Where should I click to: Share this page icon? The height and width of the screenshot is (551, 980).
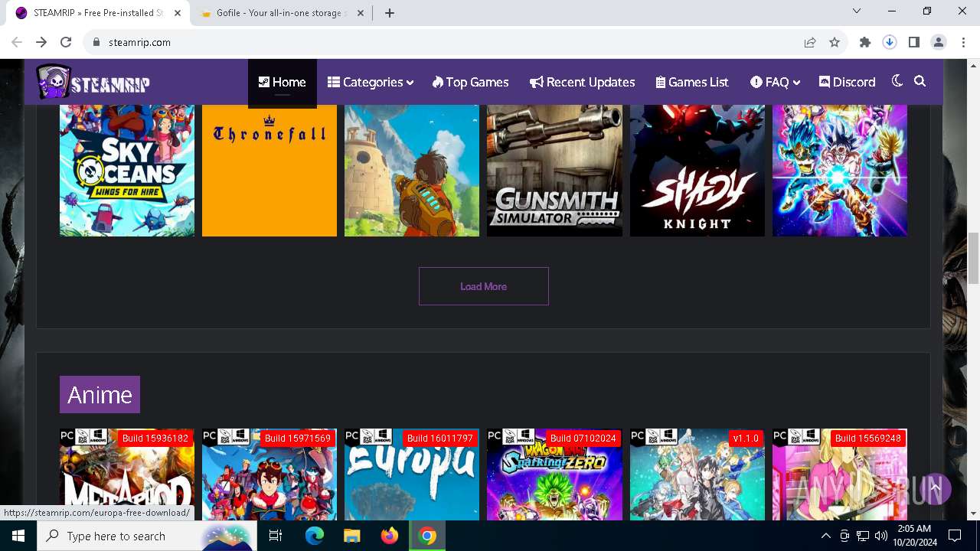[810, 42]
